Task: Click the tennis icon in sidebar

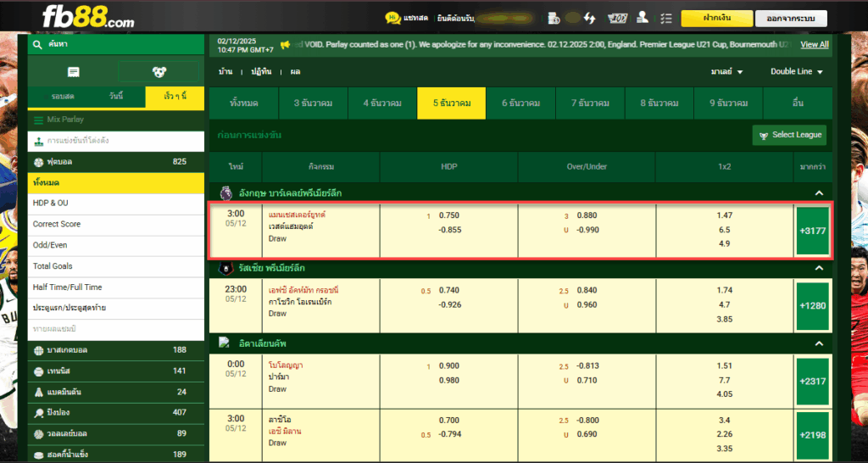Action: click(x=38, y=371)
